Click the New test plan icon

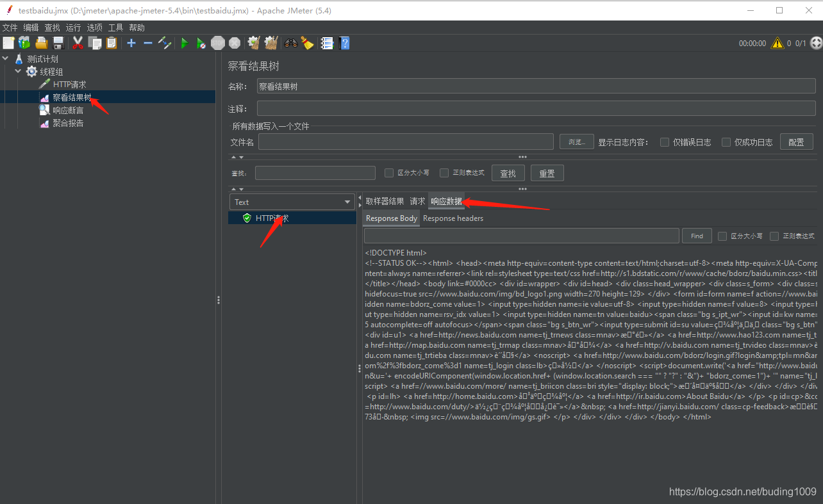(8, 43)
